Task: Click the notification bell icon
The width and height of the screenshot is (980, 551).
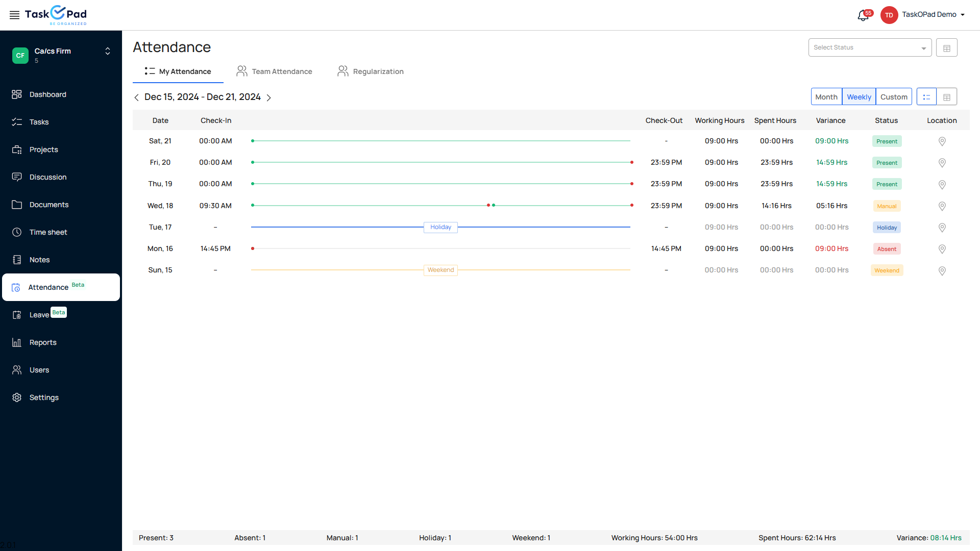Action: [x=863, y=15]
